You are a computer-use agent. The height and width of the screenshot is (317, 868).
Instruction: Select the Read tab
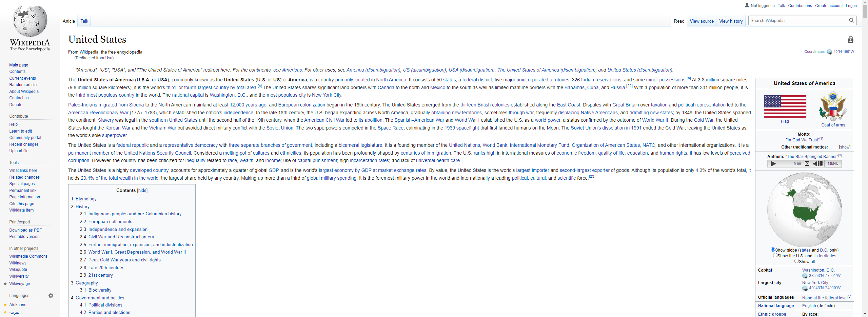click(679, 21)
